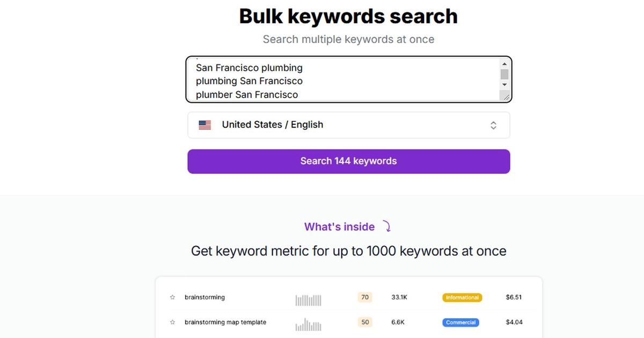This screenshot has height=338, width=644.
Task: Click the trend chart for brainstorming map template
Action: coord(308,324)
